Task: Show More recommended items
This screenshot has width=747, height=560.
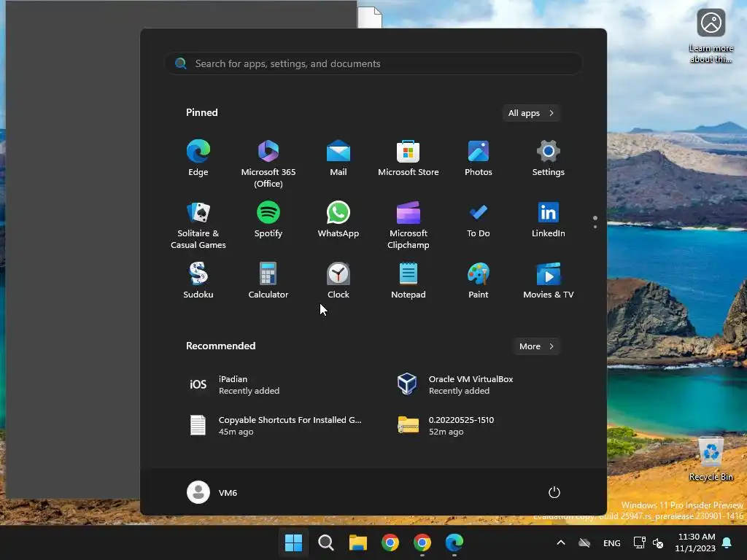Action: [x=536, y=346]
